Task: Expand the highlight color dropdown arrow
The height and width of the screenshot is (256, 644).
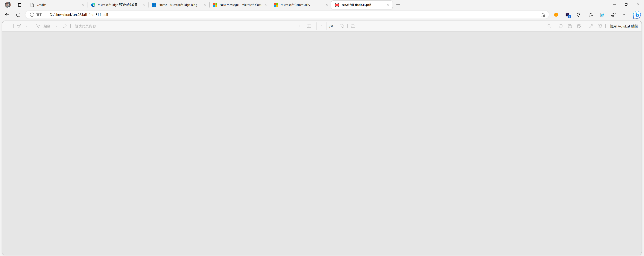Action: (26, 26)
